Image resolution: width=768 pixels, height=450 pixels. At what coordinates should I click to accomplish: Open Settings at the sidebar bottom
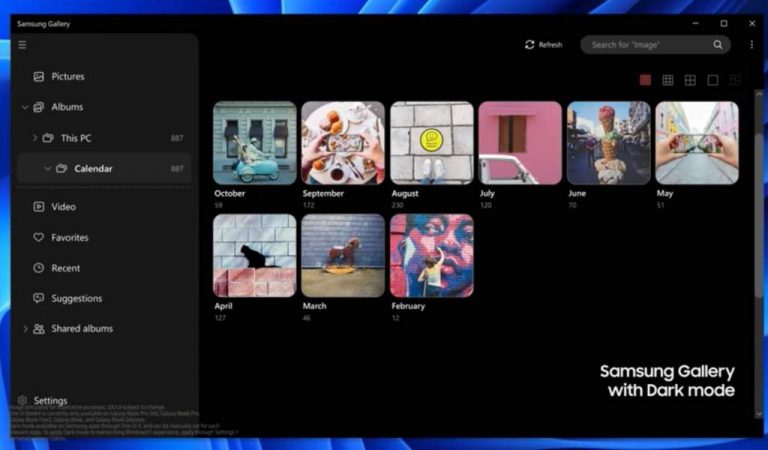click(x=50, y=400)
